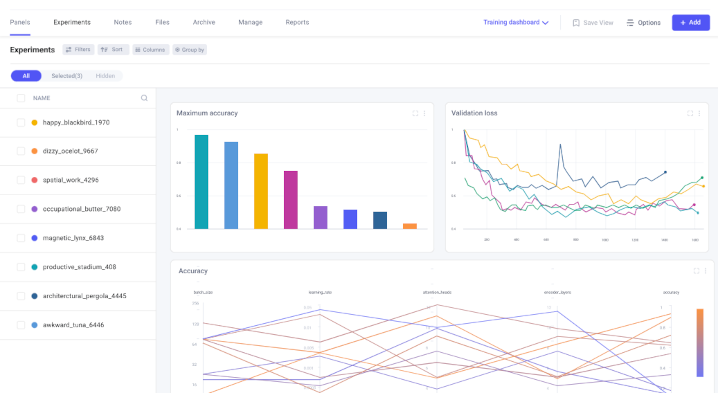Viewport: 718px width, 400px height.
Task: Open the Sort options
Action: (113, 49)
